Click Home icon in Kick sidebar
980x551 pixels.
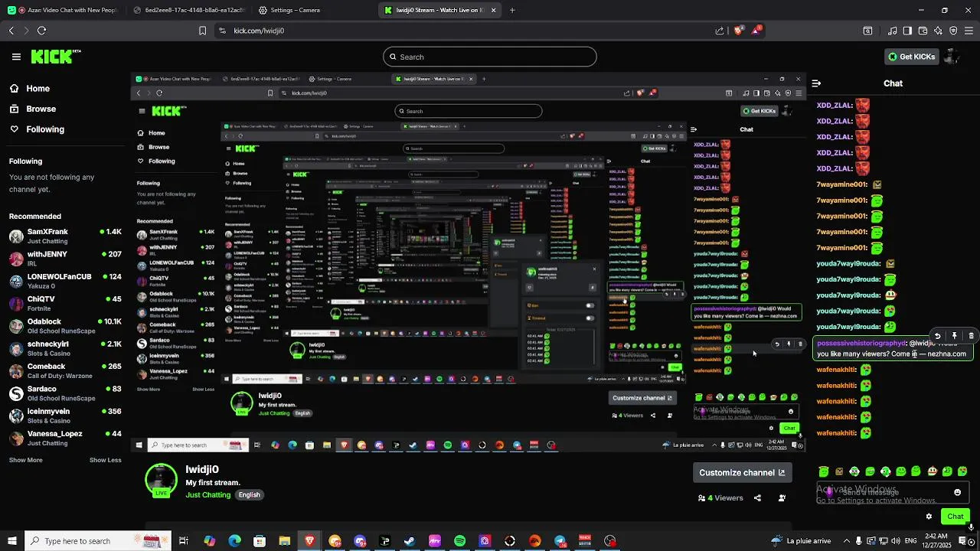pos(14,89)
